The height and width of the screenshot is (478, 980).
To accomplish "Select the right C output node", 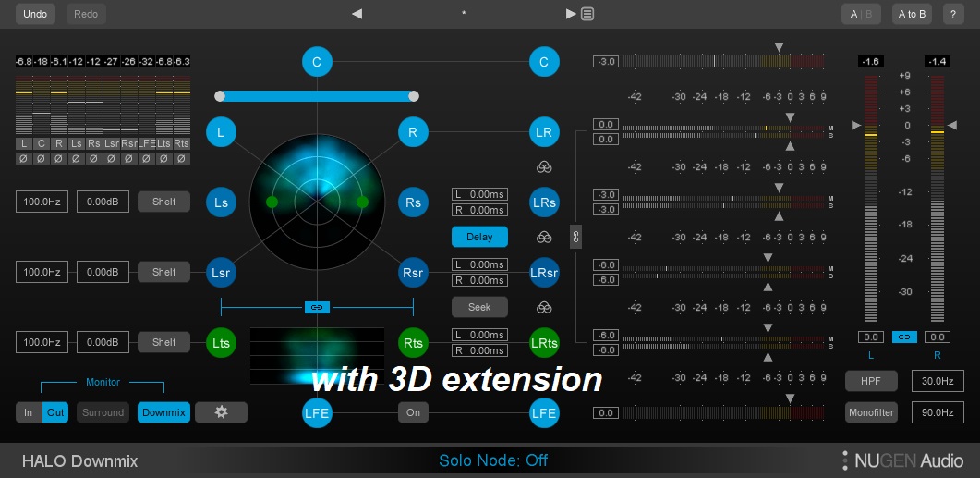I will click(x=544, y=62).
